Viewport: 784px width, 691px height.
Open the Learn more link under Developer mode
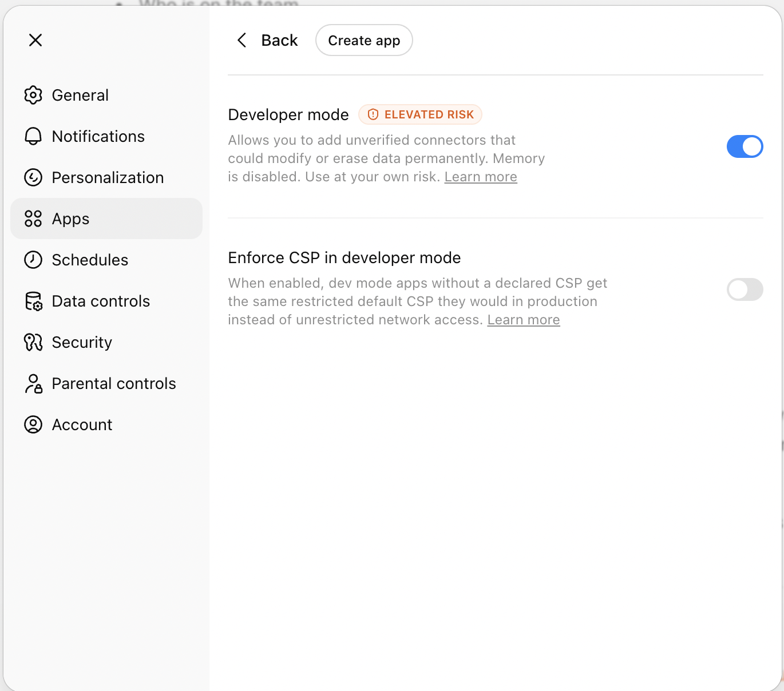tap(480, 177)
